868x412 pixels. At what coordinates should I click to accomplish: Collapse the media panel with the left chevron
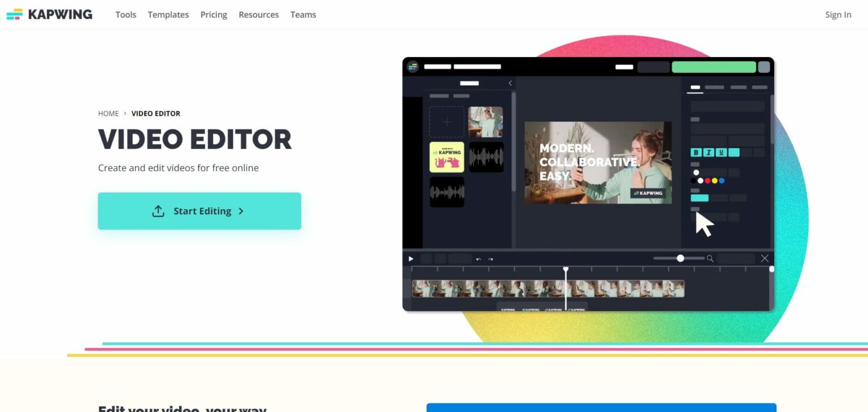510,83
